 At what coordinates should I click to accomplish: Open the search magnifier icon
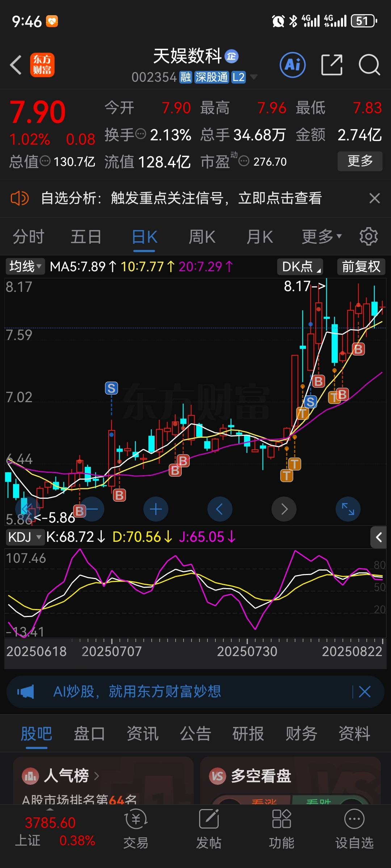pyautogui.click(x=369, y=65)
